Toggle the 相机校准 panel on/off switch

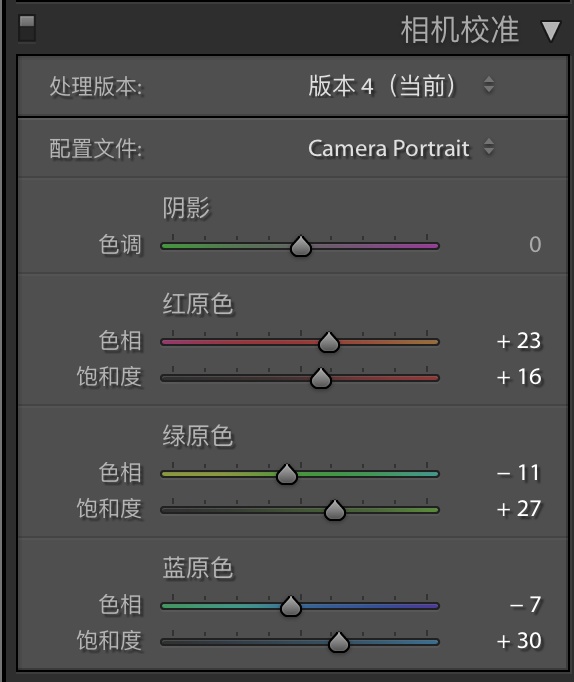tap(27, 29)
